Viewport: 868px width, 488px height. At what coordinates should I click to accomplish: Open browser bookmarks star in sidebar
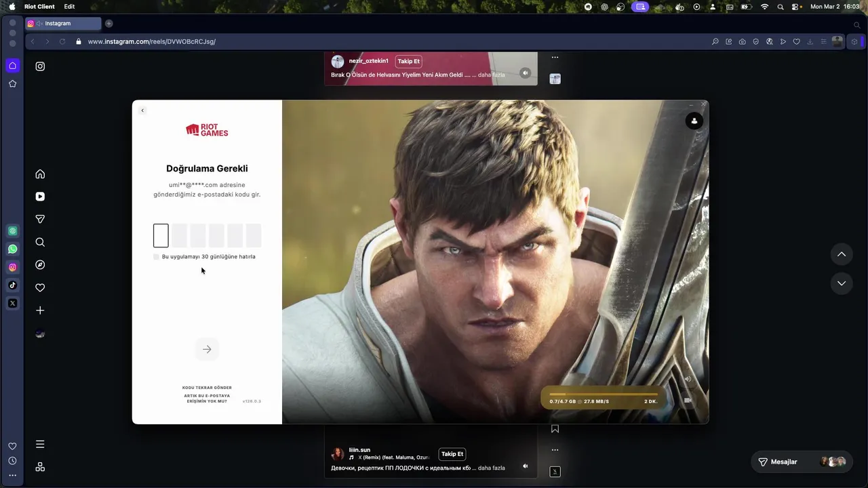pyautogui.click(x=12, y=84)
